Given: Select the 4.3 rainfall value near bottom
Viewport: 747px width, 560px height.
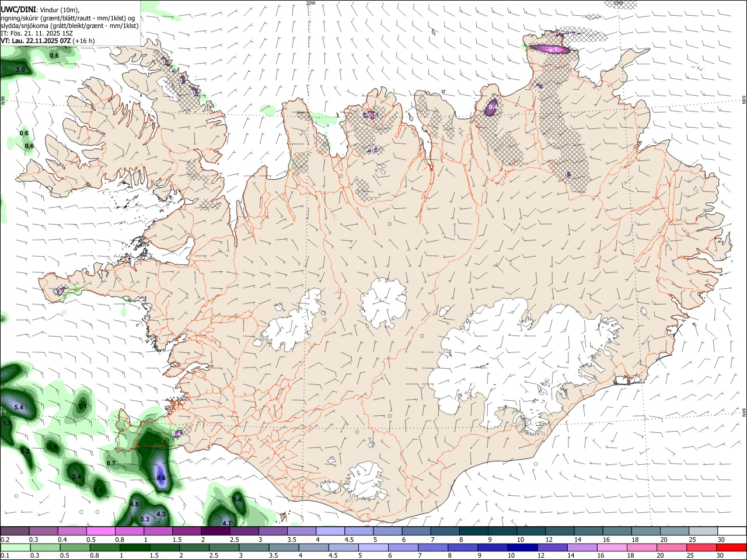Looking at the screenshot, I should tap(162, 514).
